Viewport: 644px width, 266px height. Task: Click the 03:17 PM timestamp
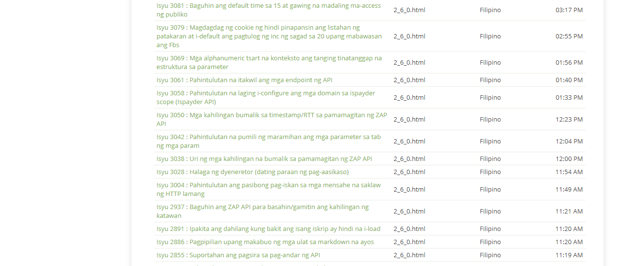[x=569, y=10]
